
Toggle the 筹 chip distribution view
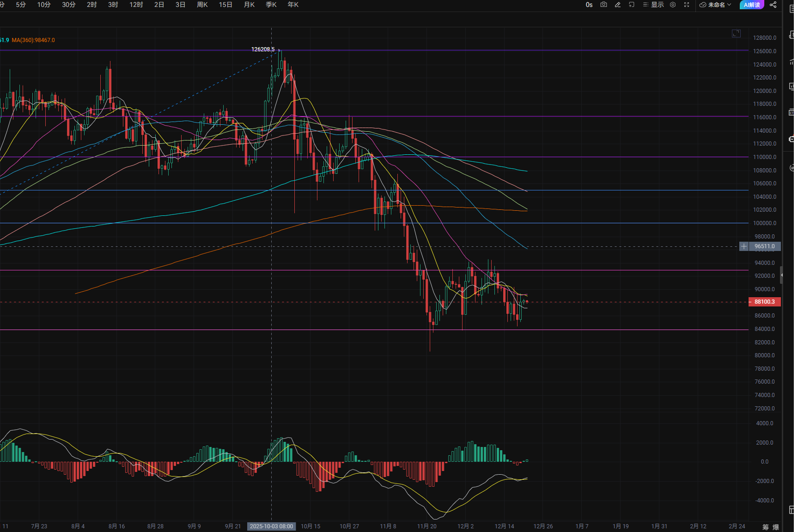[766, 527]
